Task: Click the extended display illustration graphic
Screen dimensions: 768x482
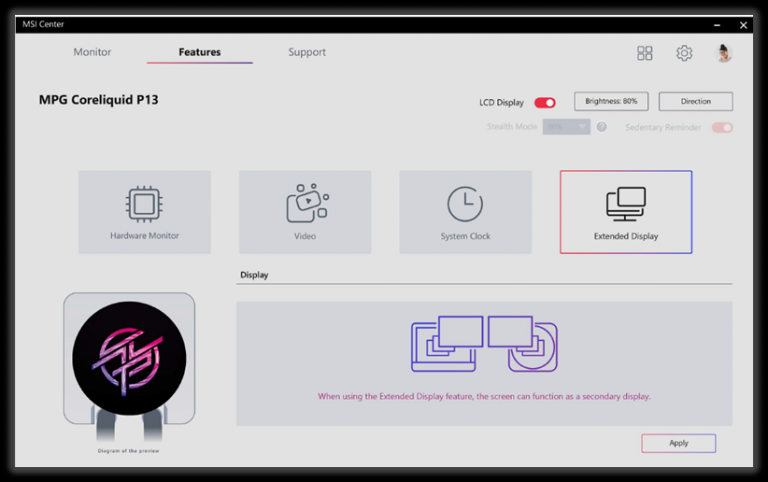Action: tap(484, 344)
